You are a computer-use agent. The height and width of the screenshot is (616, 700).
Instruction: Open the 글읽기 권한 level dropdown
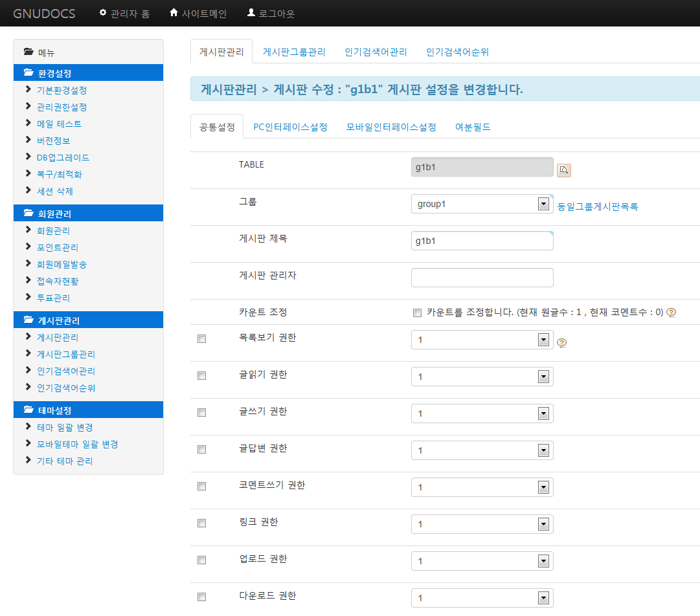pos(482,377)
